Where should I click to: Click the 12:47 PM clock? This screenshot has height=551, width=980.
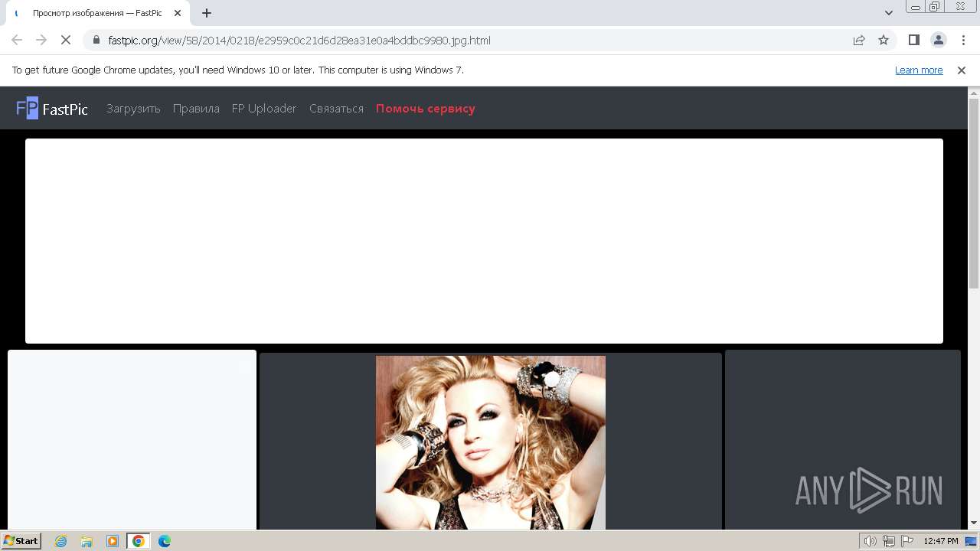coord(941,541)
